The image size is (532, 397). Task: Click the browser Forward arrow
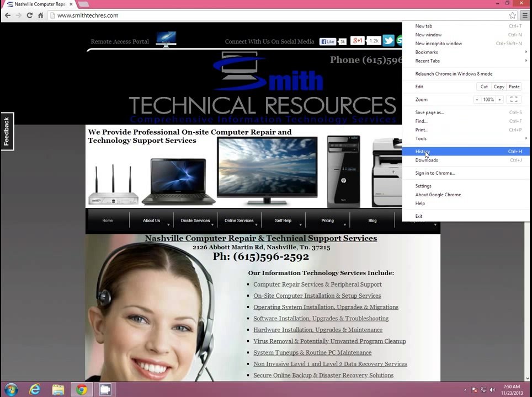19,15
